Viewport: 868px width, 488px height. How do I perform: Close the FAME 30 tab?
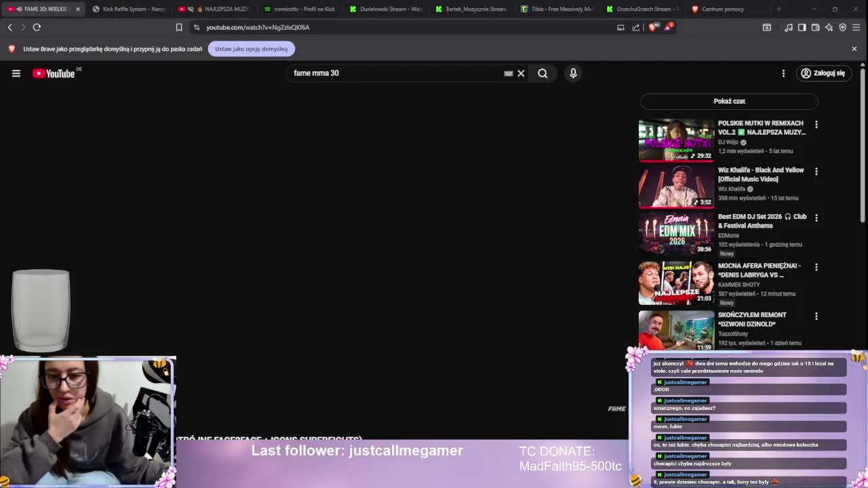[x=77, y=9]
